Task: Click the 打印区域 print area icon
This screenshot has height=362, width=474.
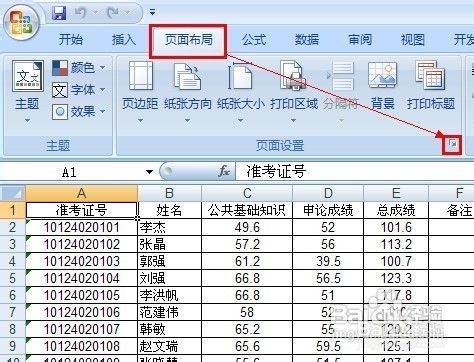Action: click(x=293, y=75)
